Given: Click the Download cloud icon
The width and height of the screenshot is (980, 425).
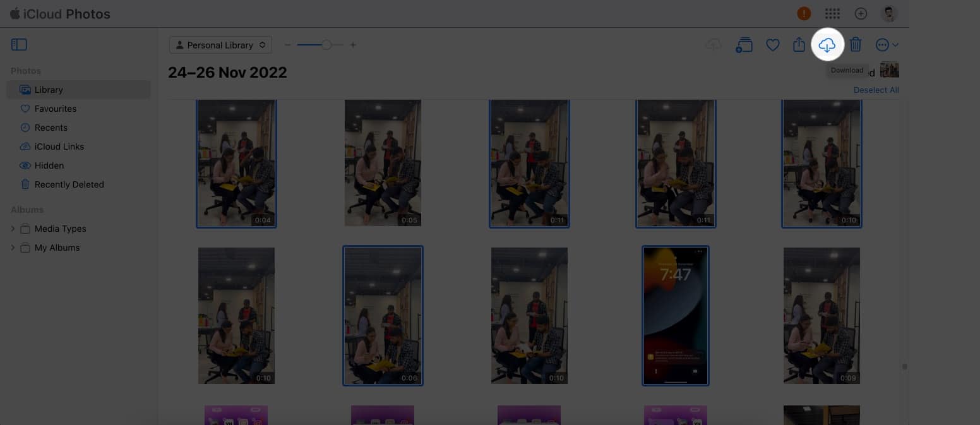Looking at the screenshot, I should pyautogui.click(x=827, y=45).
